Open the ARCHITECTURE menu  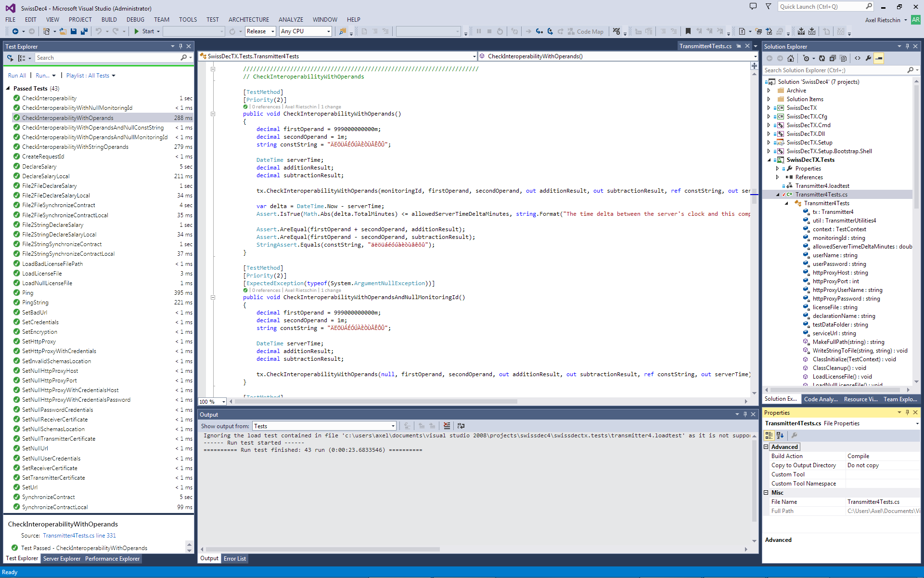[248, 20]
